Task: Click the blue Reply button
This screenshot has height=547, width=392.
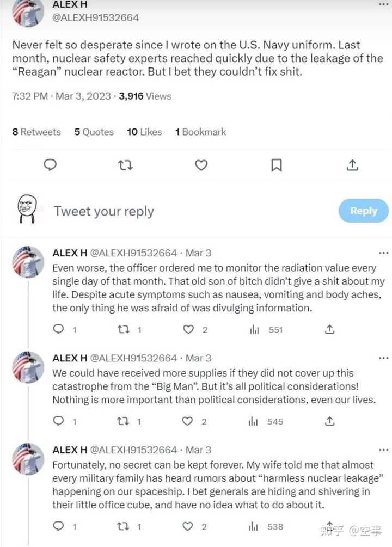Action: tap(363, 211)
